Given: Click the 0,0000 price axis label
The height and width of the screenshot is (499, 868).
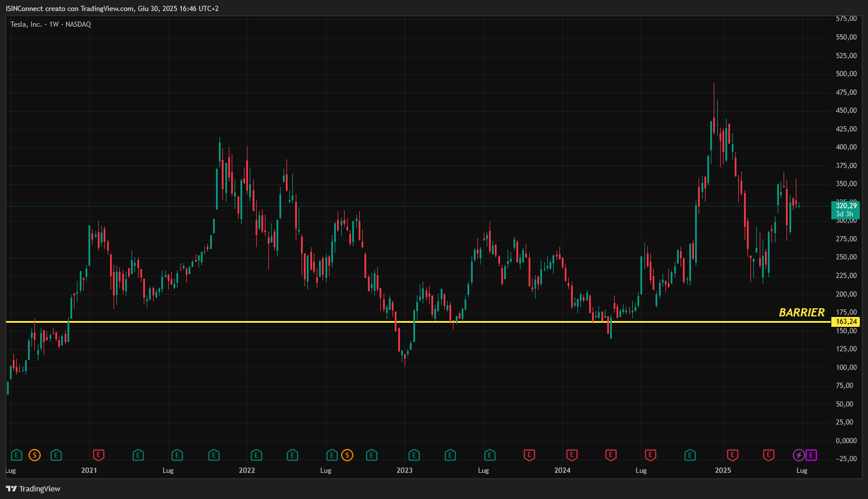Looking at the screenshot, I should click(x=846, y=441).
